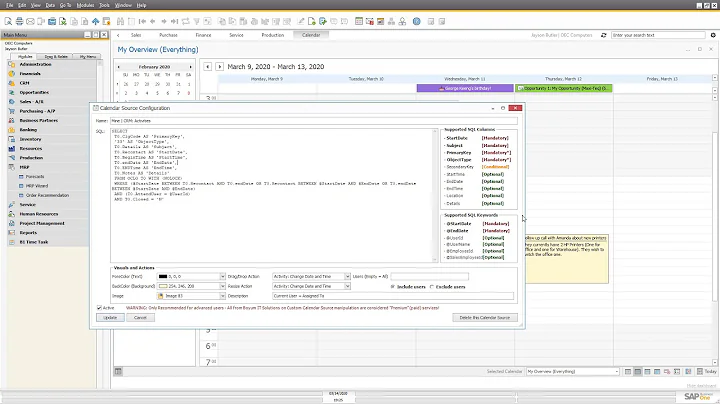Click the Today calendar icon
Image resolution: width=720 pixels, height=404 pixels.
(x=707, y=371)
